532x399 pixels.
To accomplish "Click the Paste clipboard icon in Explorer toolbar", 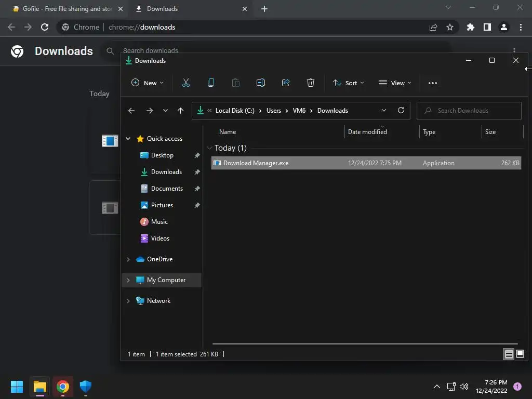I will 235,83.
